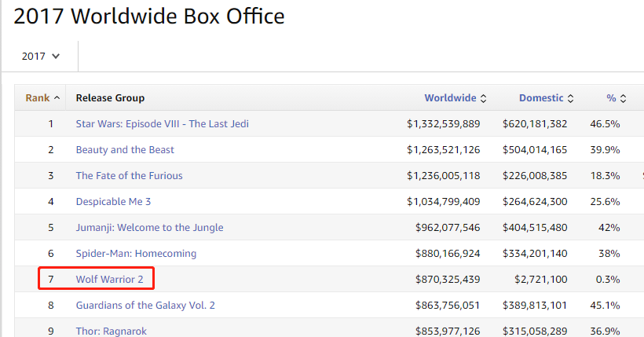Image resolution: width=644 pixels, height=337 pixels.
Task: Click Wolf Warrior 2 worldwide gross cell
Action: 448,279
